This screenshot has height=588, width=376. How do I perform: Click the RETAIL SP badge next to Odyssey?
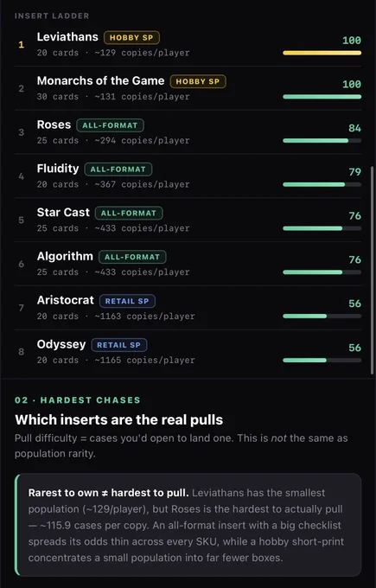[119, 345]
